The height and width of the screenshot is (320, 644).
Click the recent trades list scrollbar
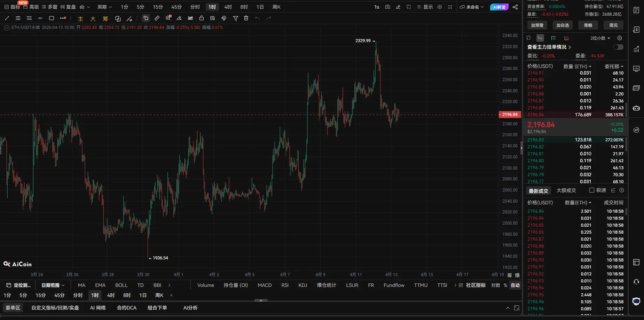(626, 212)
